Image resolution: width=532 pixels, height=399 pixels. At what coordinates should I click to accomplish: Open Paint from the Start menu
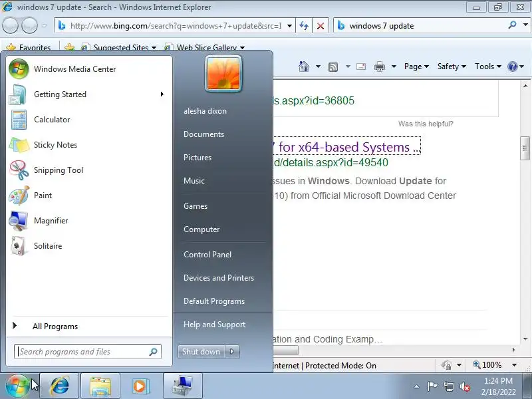pyautogui.click(x=88, y=196)
